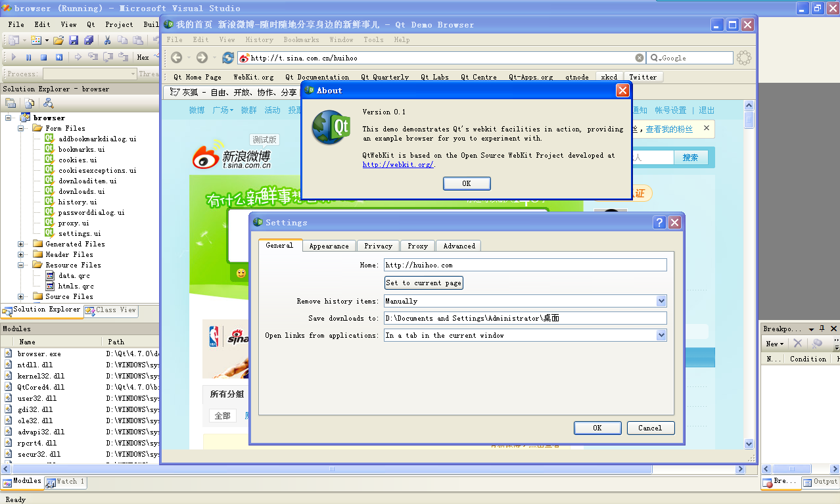Click the Pause (Break All) debug icon
840x504 pixels.
[x=28, y=57]
